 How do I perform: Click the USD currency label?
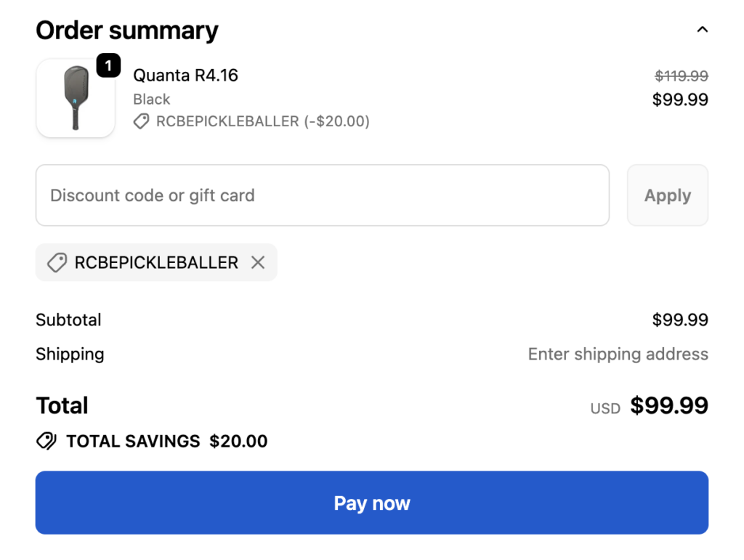pyautogui.click(x=605, y=408)
